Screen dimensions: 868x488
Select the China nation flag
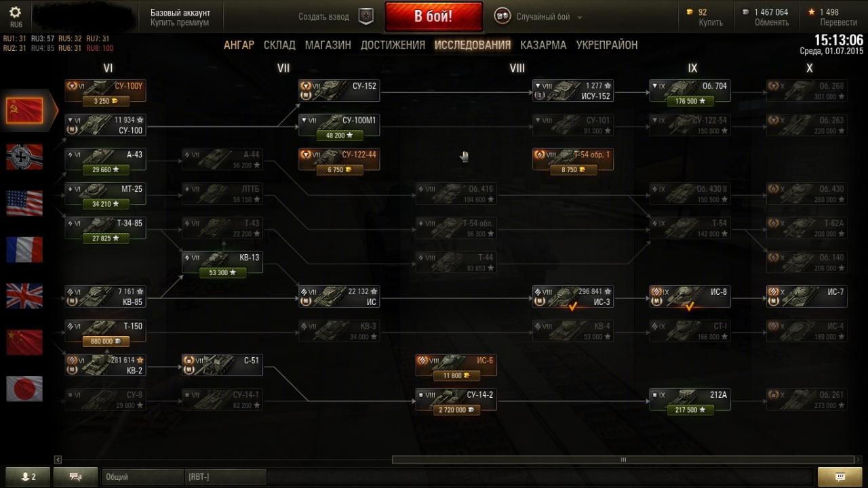24,342
